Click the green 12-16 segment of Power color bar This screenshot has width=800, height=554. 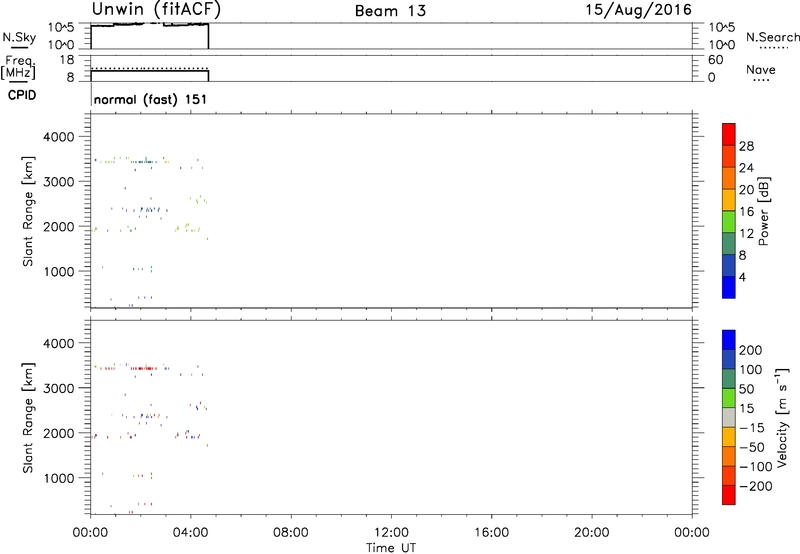coord(729,221)
